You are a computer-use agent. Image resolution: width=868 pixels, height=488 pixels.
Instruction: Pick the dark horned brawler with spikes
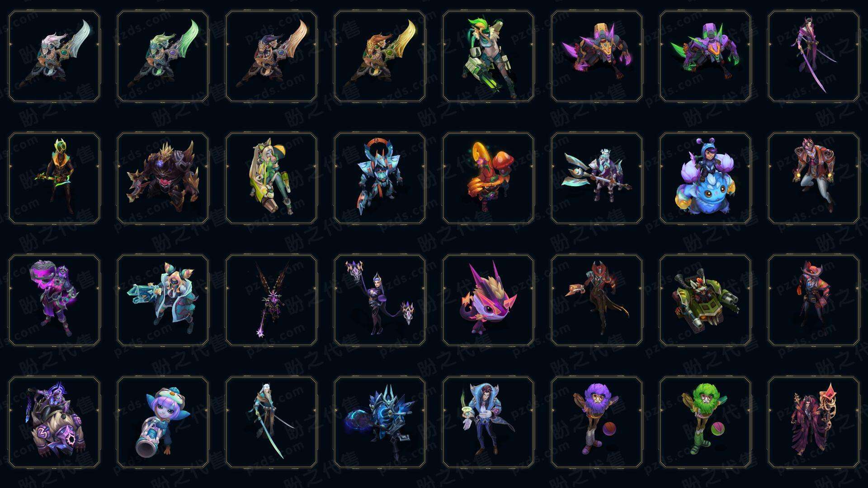(x=163, y=178)
